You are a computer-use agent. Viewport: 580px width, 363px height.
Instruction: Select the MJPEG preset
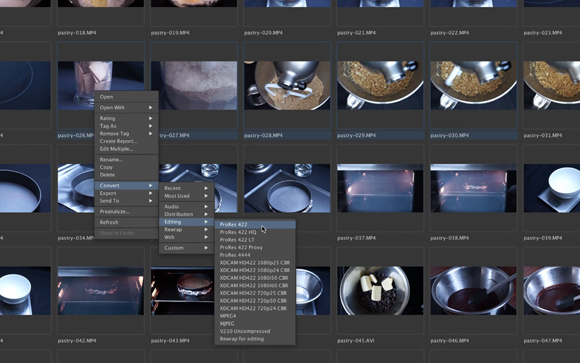255,324
